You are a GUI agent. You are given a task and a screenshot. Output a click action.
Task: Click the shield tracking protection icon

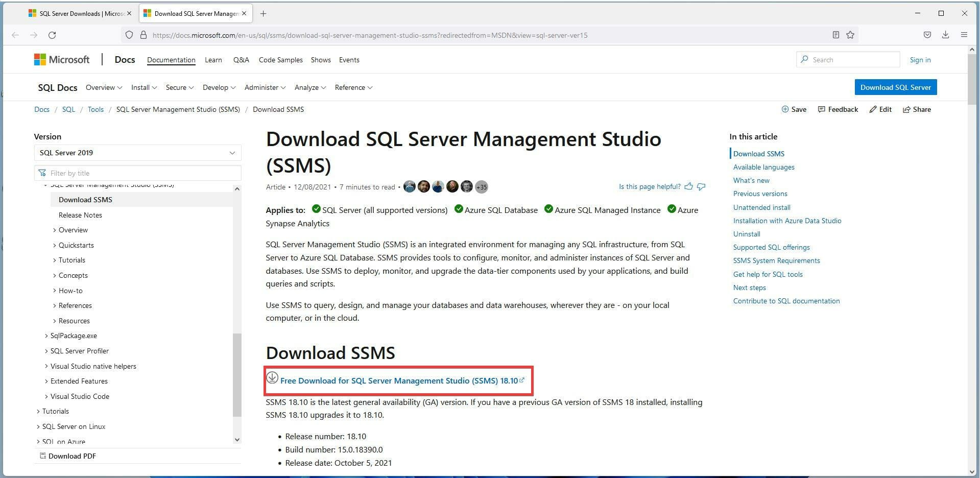point(129,35)
